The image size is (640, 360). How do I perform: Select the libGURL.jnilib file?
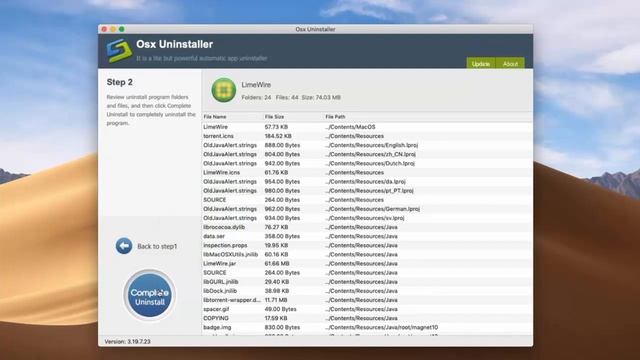click(x=367, y=282)
